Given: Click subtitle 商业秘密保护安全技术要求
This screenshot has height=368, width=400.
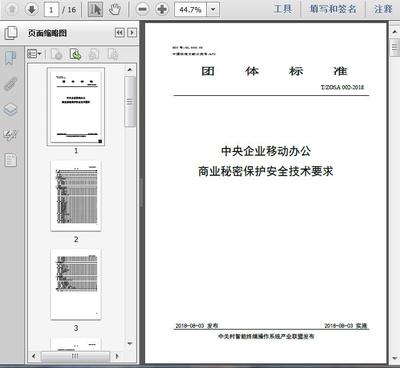Looking at the screenshot, I should click(x=266, y=171).
